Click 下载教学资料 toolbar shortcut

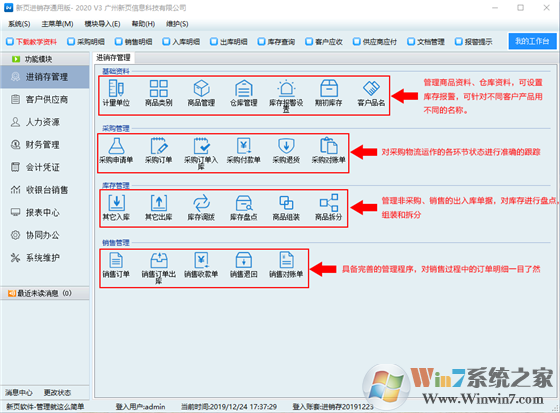pos(31,42)
